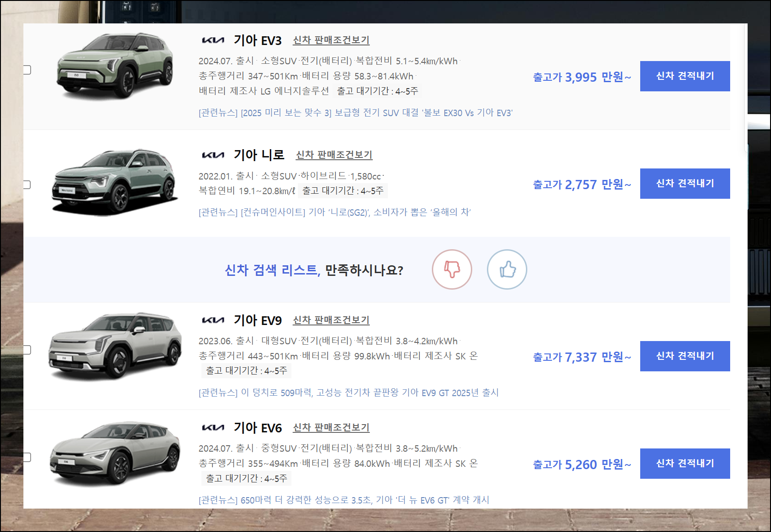Tick the checkbox for 기아 EV6
The width and height of the screenshot is (771, 532).
coord(27,457)
